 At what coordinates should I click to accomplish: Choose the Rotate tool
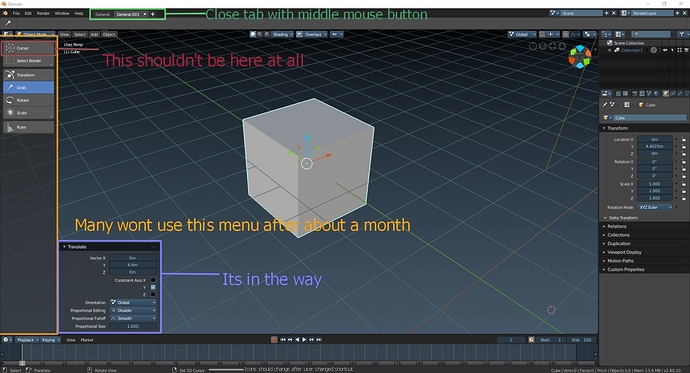(x=29, y=100)
